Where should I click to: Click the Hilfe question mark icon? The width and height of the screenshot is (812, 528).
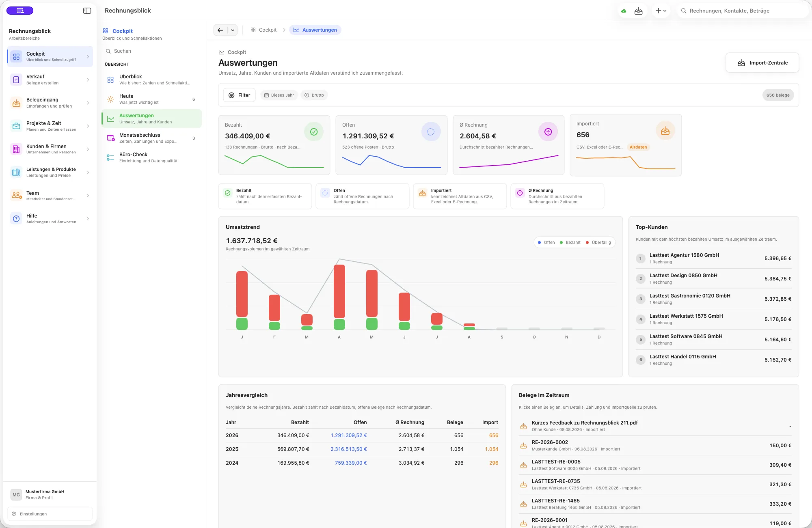click(16, 218)
